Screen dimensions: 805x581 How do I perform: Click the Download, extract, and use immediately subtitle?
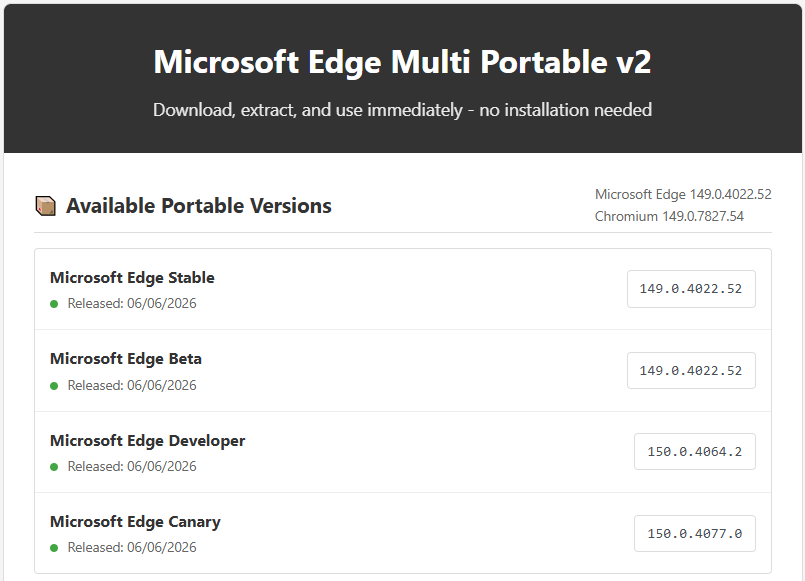[x=402, y=110]
